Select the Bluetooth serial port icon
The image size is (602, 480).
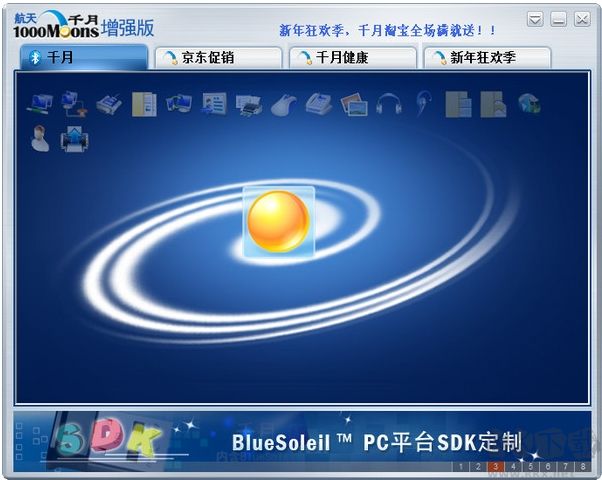point(109,104)
